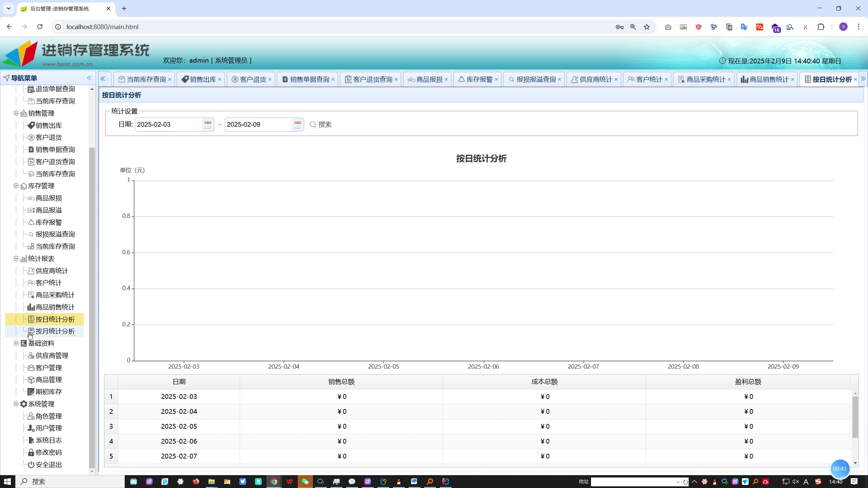
Task: Click the 销售总额 column header
Action: (x=341, y=382)
